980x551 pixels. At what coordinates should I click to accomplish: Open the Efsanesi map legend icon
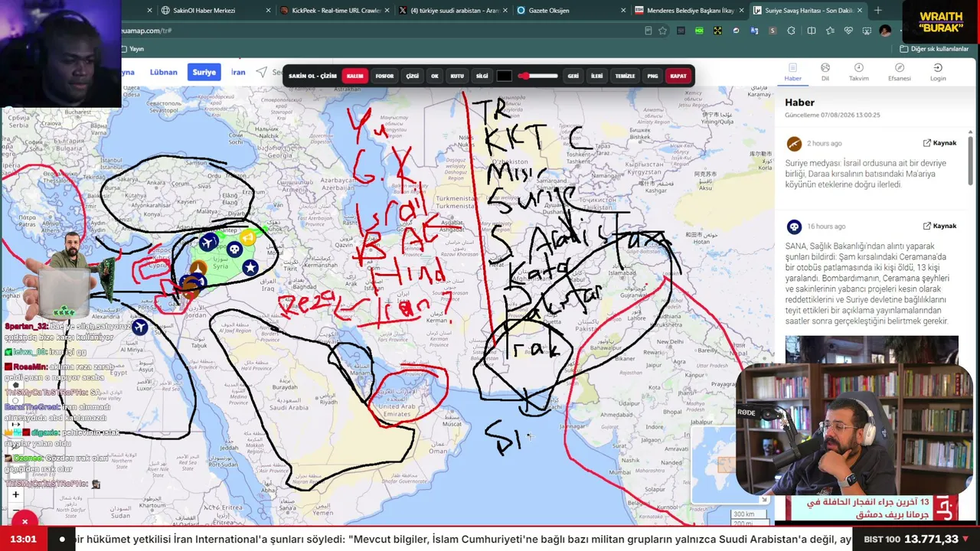click(900, 72)
